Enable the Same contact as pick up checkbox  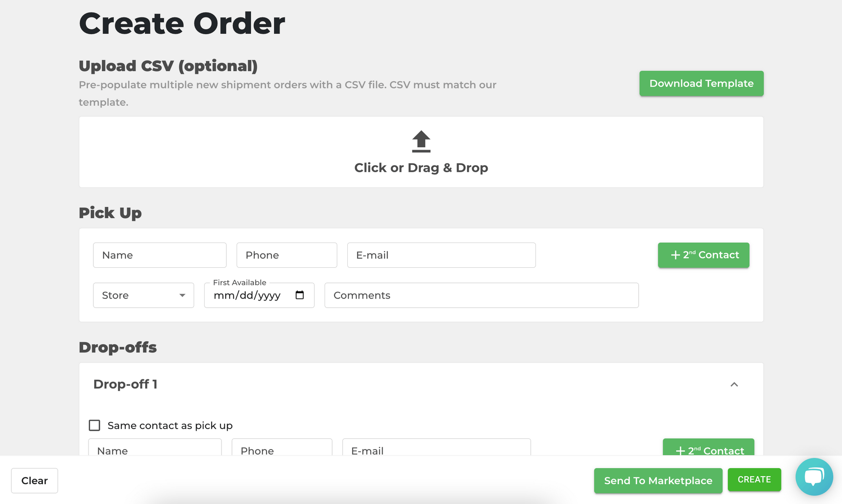(94, 425)
